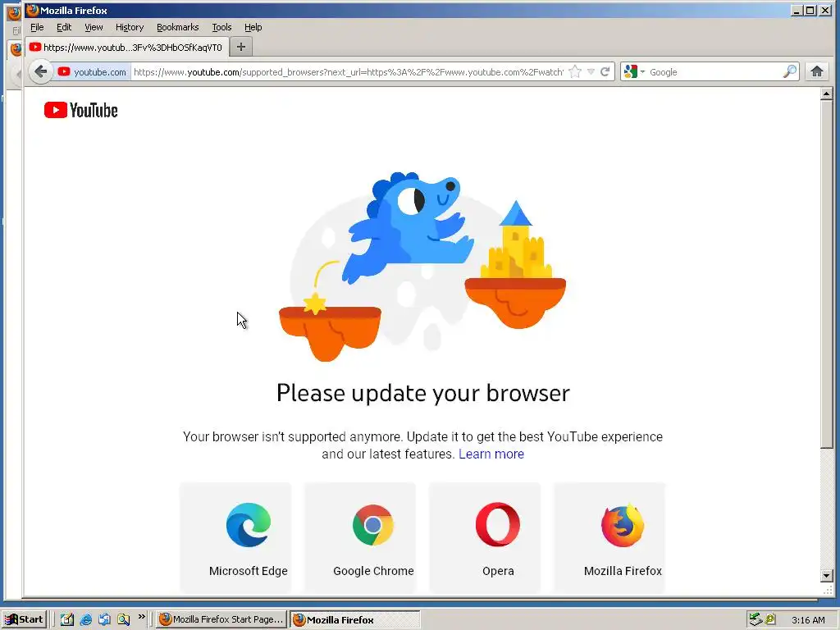Image resolution: width=840 pixels, height=630 pixels.
Task: Go to the Firefox home page icon
Action: pyautogui.click(x=816, y=72)
